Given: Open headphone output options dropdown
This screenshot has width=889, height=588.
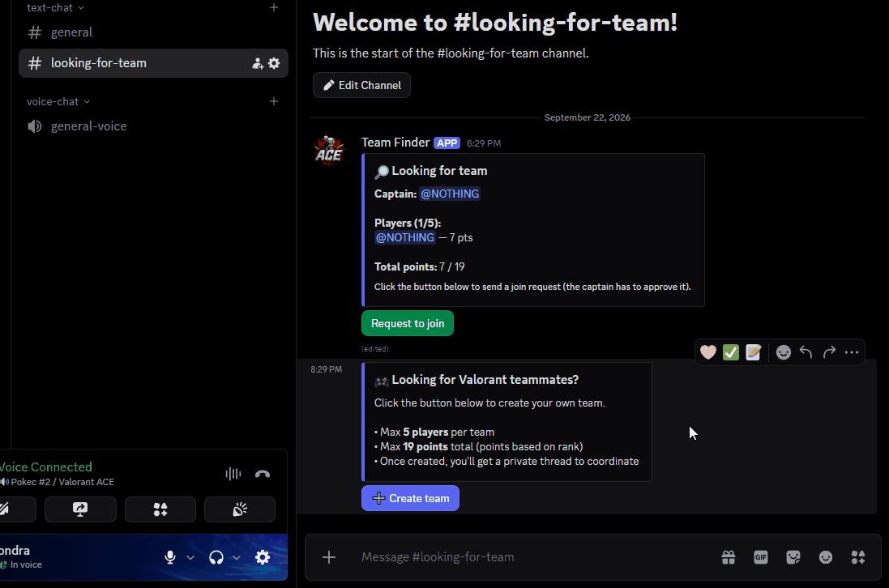Looking at the screenshot, I should pyautogui.click(x=237, y=557).
